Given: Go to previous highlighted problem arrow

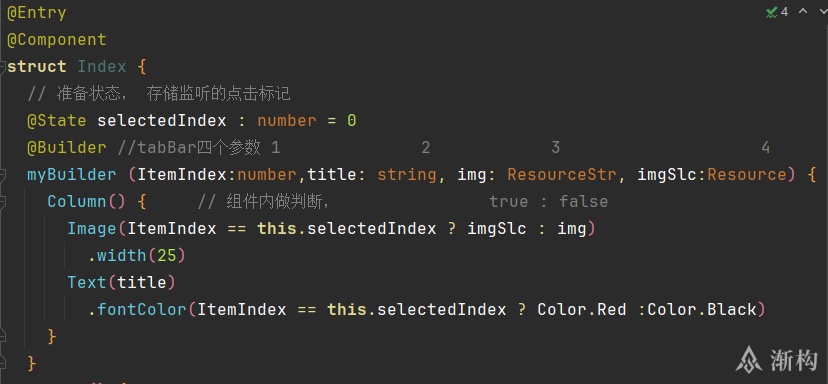Looking at the screenshot, I should (x=803, y=11).
